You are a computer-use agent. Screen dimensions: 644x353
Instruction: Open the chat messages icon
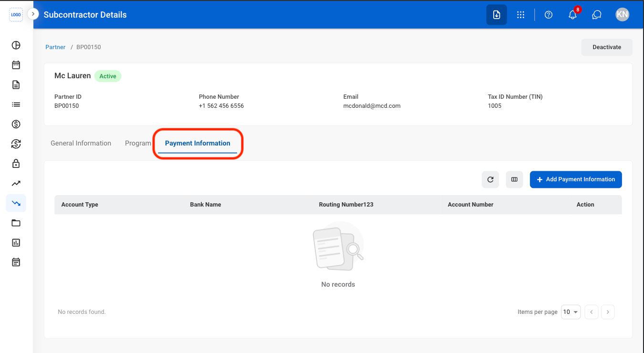[597, 15]
